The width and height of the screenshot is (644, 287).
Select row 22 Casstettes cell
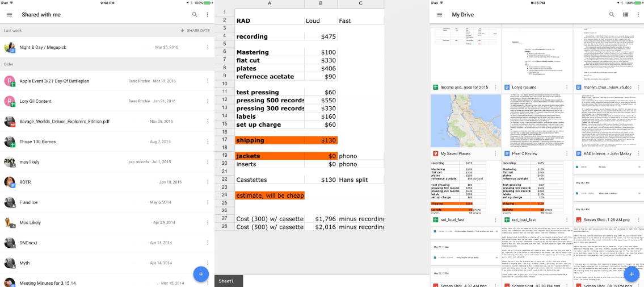270,180
